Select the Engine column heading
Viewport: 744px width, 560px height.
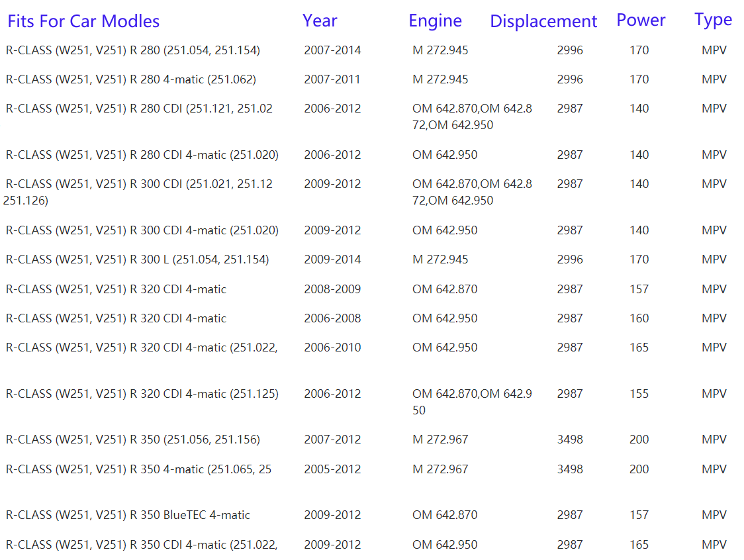click(x=435, y=21)
